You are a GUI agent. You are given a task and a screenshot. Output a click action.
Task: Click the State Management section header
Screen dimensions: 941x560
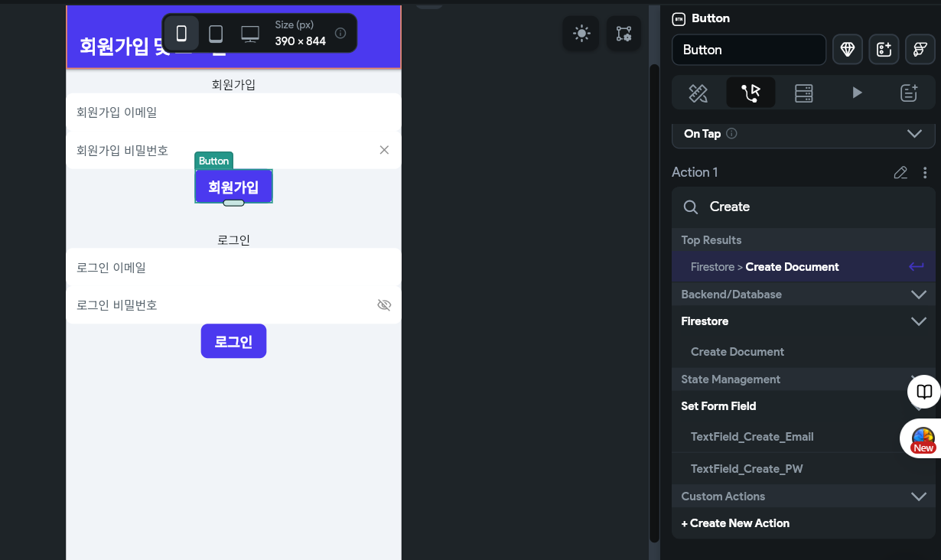pos(803,379)
